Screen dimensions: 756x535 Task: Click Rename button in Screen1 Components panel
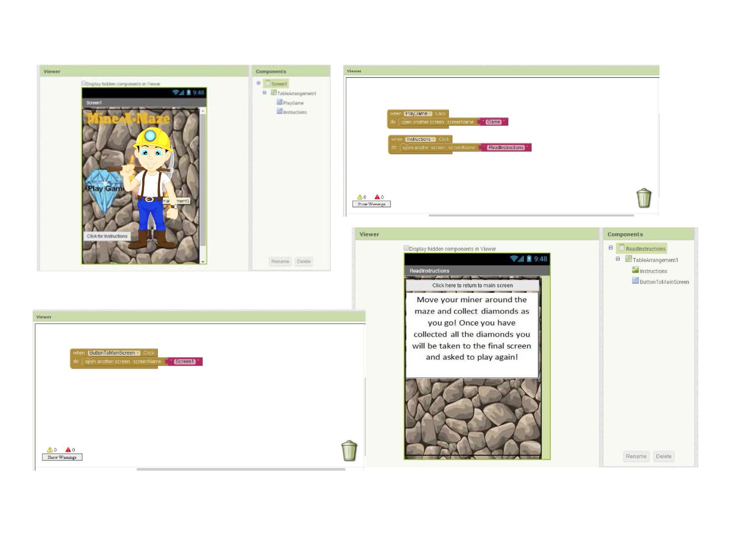[x=280, y=261]
